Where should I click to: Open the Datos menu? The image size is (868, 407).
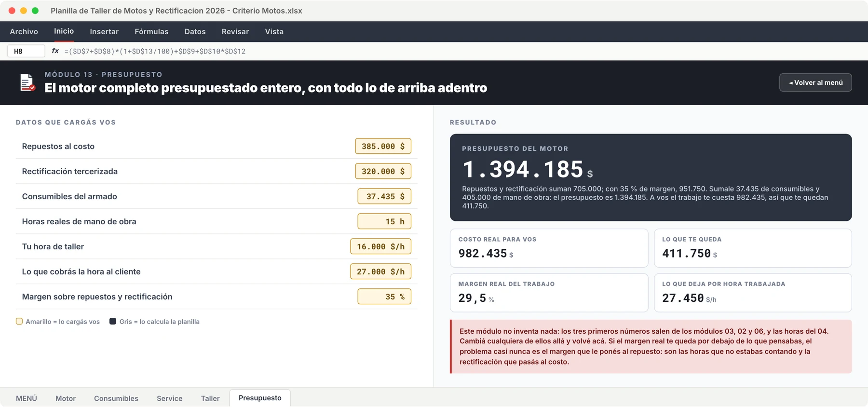pos(195,31)
